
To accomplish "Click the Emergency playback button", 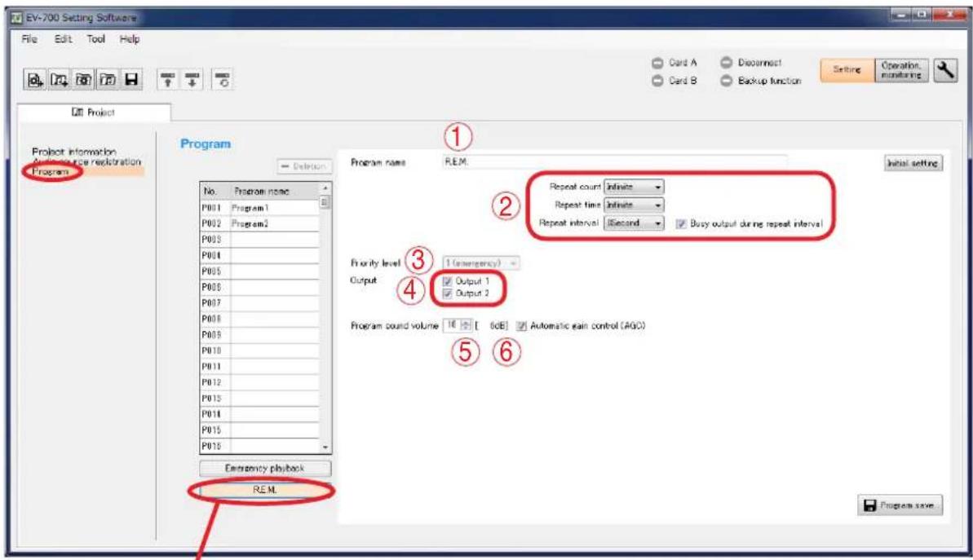I will 265,468.
